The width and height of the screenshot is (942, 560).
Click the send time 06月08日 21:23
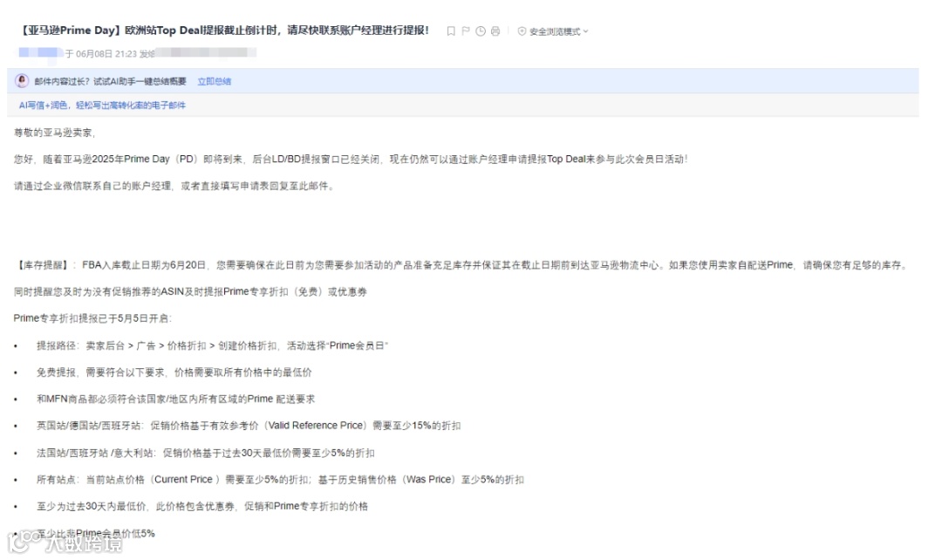coord(106,53)
